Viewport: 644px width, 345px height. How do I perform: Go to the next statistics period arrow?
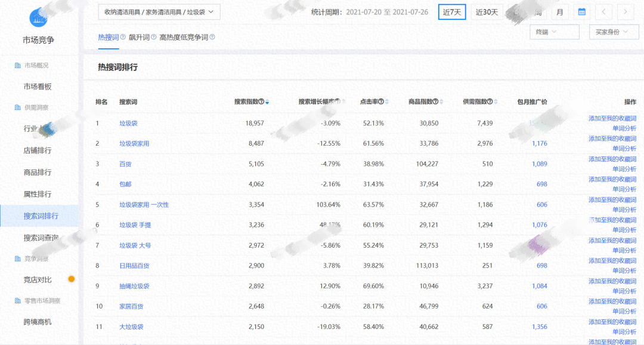pyautogui.click(x=625, y=12)
